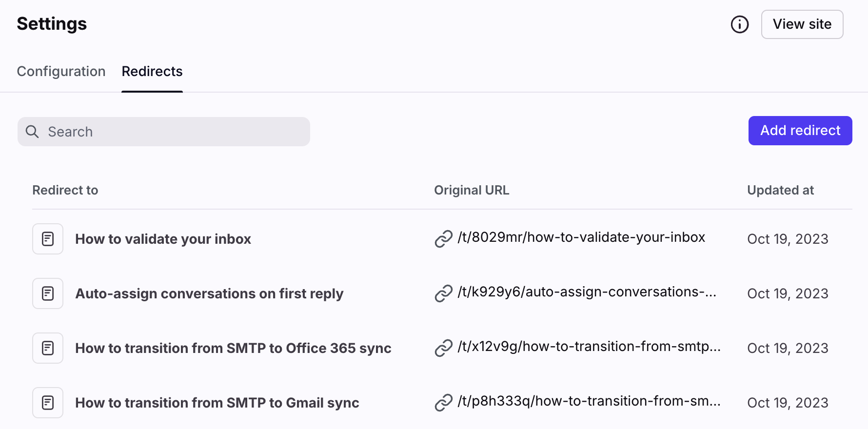
Task: Click the magnifying glass search icon
Action: coord(32,132)
